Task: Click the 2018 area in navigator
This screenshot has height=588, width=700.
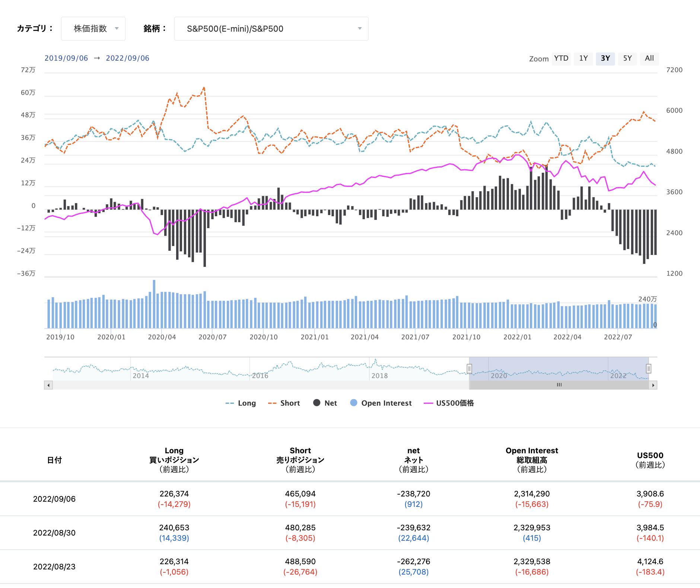Action: [379, 376]
